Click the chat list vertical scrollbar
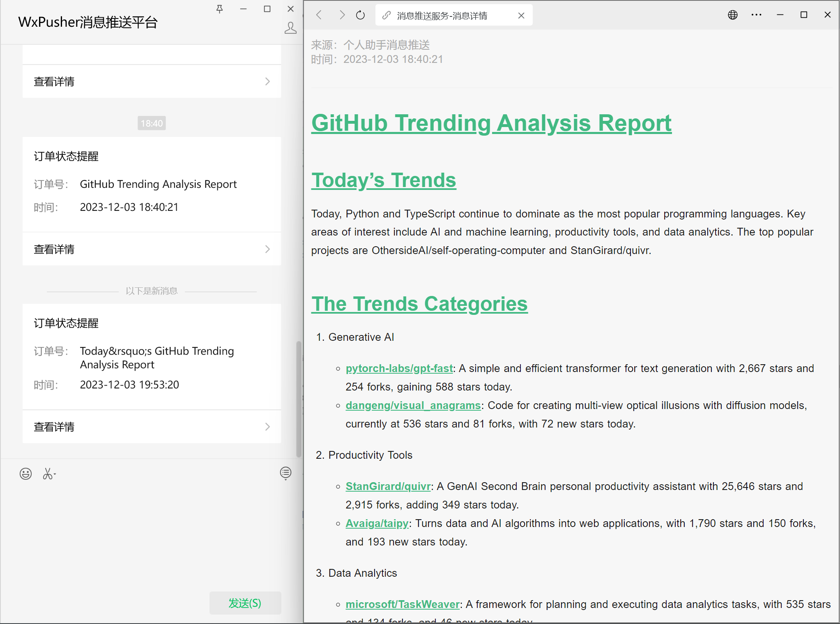The width and height of the screenshot is (840, 624). [x=299, y=399]
